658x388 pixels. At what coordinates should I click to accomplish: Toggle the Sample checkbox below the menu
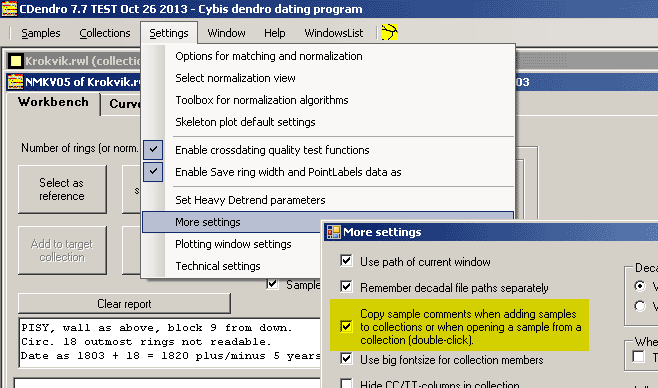272,284
